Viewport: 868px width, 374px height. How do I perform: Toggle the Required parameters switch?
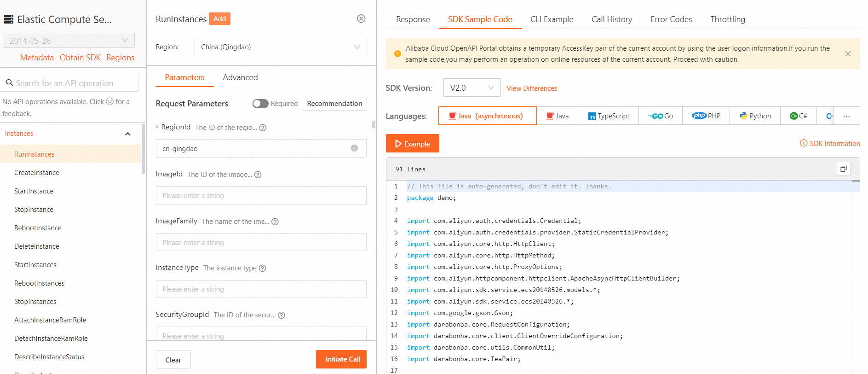pos(260,104)
